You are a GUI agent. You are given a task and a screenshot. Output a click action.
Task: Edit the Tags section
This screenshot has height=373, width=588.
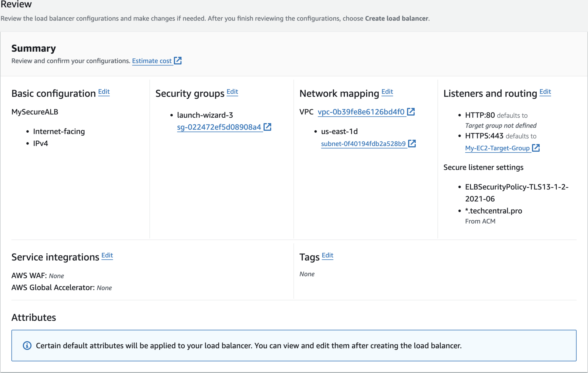[x=327, y=255]
